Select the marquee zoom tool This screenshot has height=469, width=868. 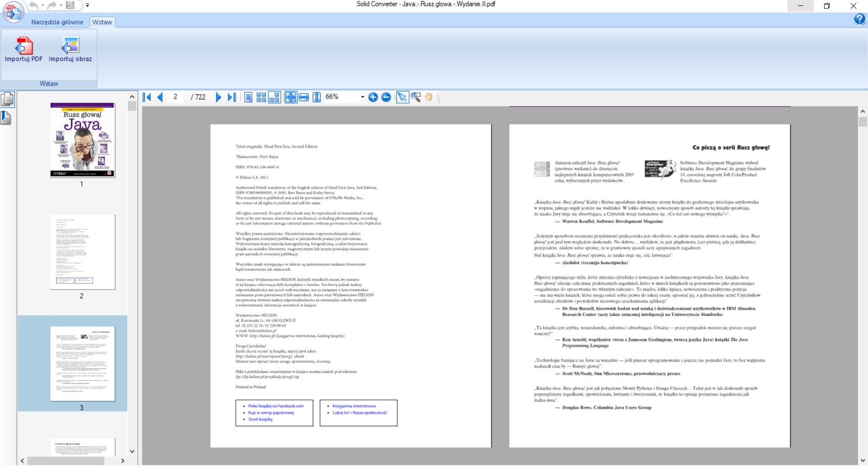(x=416, y=97)
